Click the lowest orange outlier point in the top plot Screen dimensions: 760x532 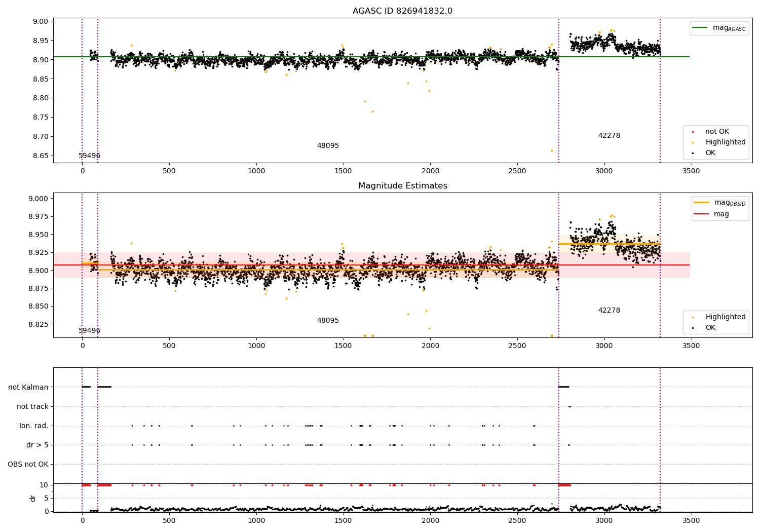[552, 150]
